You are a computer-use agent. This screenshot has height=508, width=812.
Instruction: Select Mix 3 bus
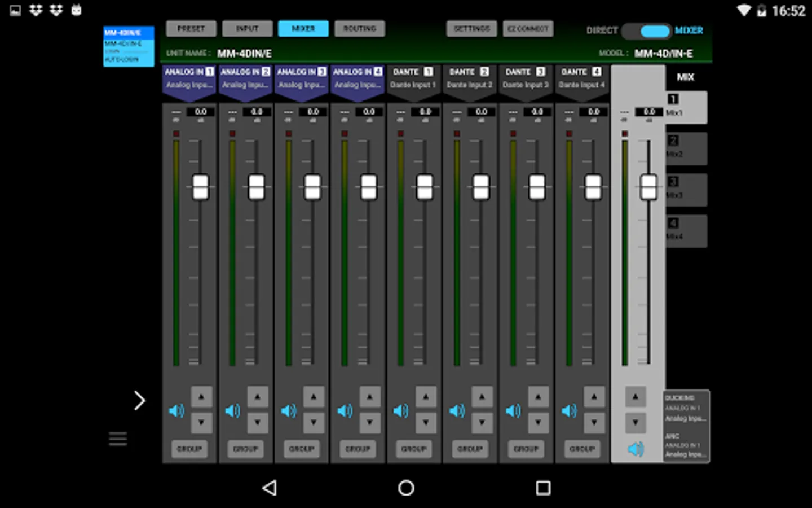point(686,190)
